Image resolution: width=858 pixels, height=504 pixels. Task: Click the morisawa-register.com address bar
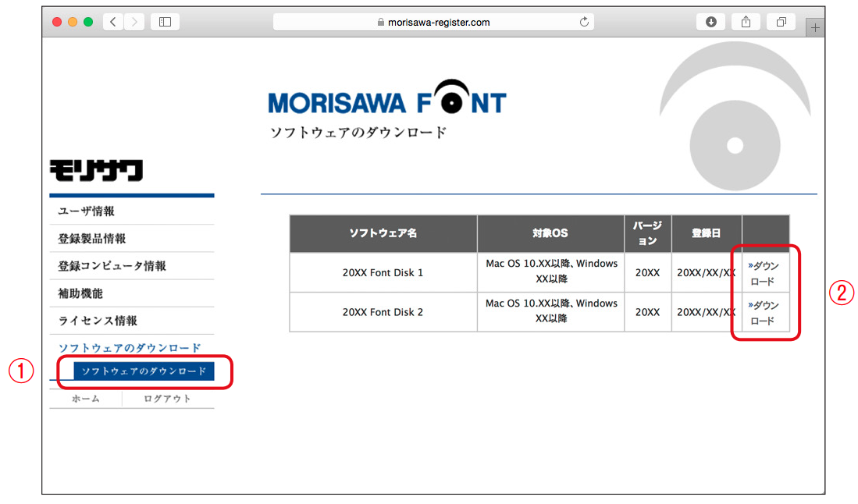pyautogui.click(x=433, y=22)
